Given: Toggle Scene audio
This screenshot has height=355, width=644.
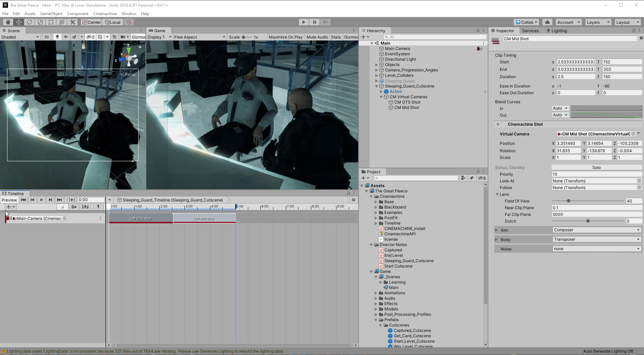Looking at the screenshot, I should click(x=66, y=37).
